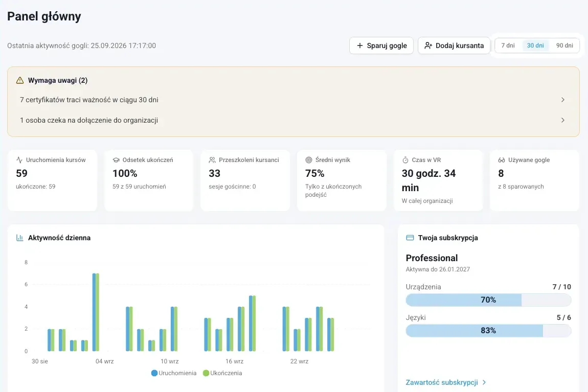This screenshot has height=392, width=588.
Task: Click the Wymaga uwagi (2) heading
Action: tap(58, 80)
